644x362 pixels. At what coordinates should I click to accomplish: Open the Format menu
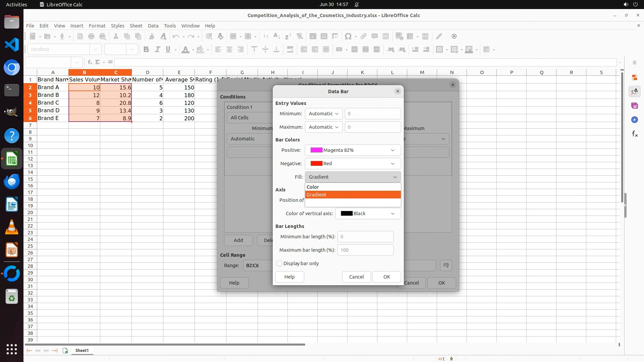pos(97,26)
